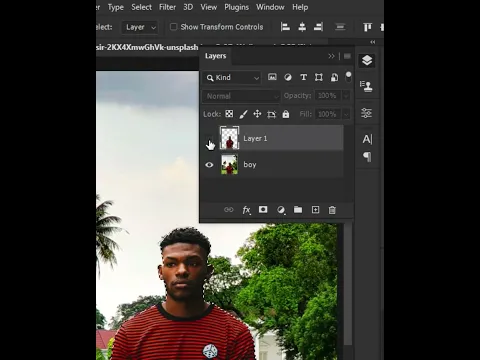Open the Layers panel options menu
The width and height of the screenshot is (480, 360).
[x=347, y=56]
